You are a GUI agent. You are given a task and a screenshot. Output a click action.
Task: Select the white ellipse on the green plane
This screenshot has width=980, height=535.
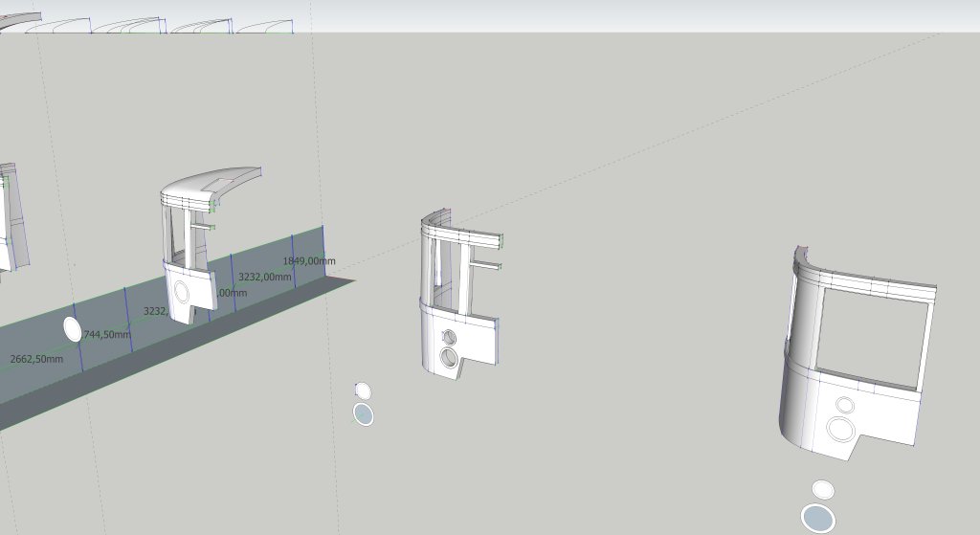coord(73,328)
